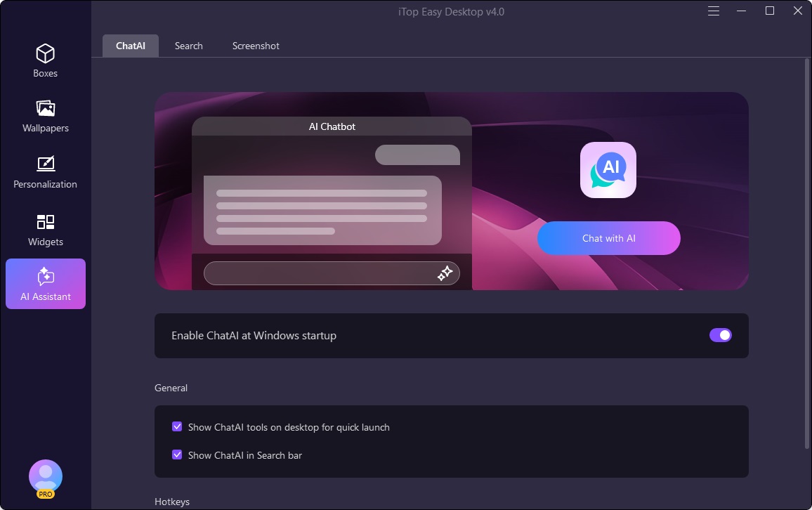Select the ChatAI tab
This screenshot has height=510, width=812.
click(x=131, y=46)
